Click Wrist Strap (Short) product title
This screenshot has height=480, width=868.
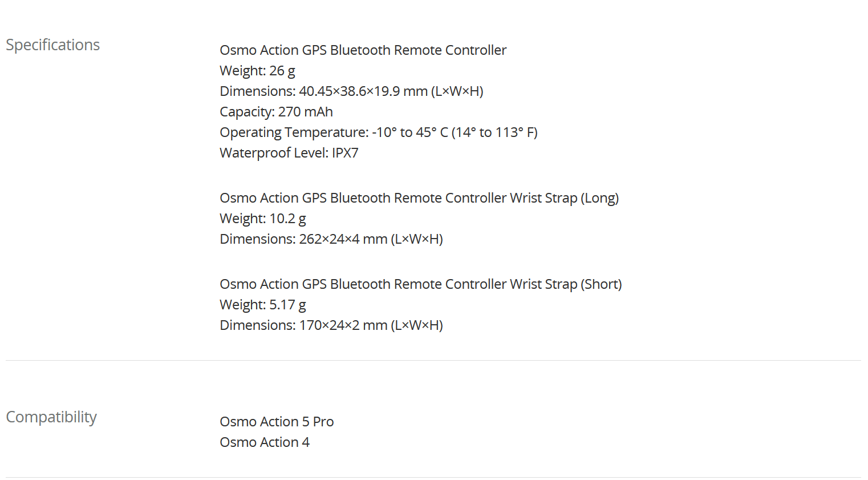(421, 284)
